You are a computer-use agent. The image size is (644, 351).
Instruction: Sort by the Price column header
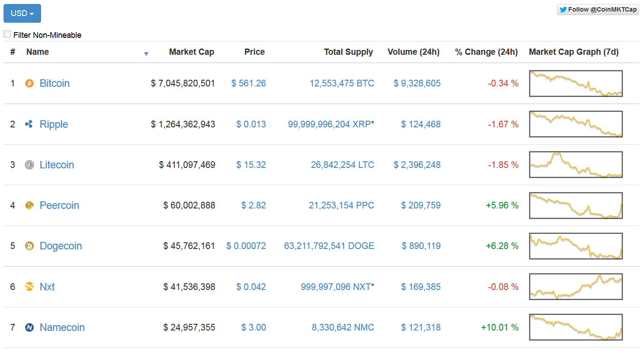pos(255,52)
